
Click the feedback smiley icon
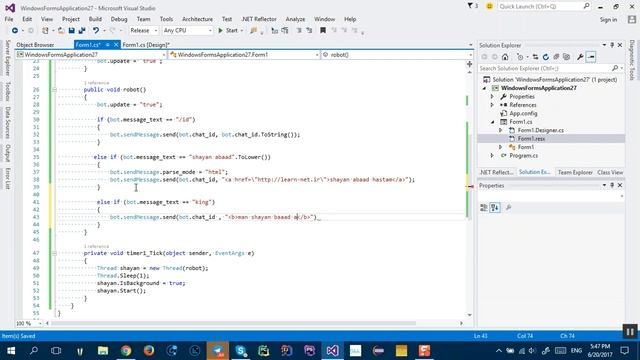pos(489,6)
